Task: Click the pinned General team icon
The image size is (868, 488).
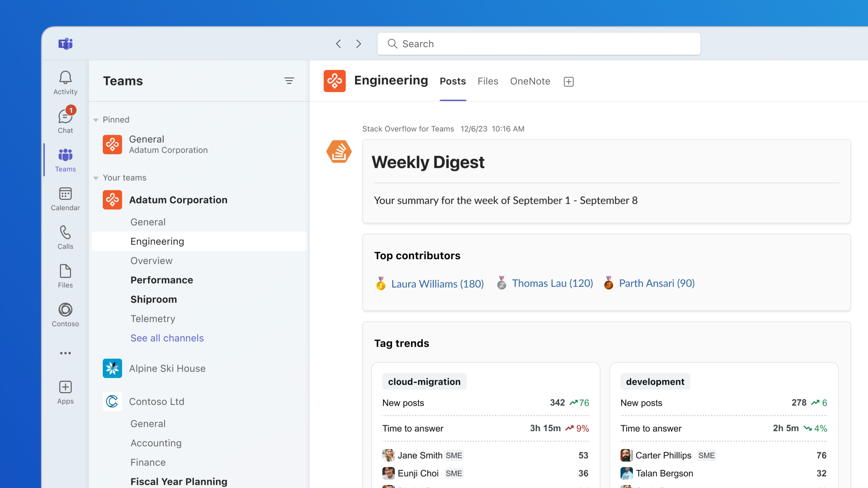Action: pos(112,145)
